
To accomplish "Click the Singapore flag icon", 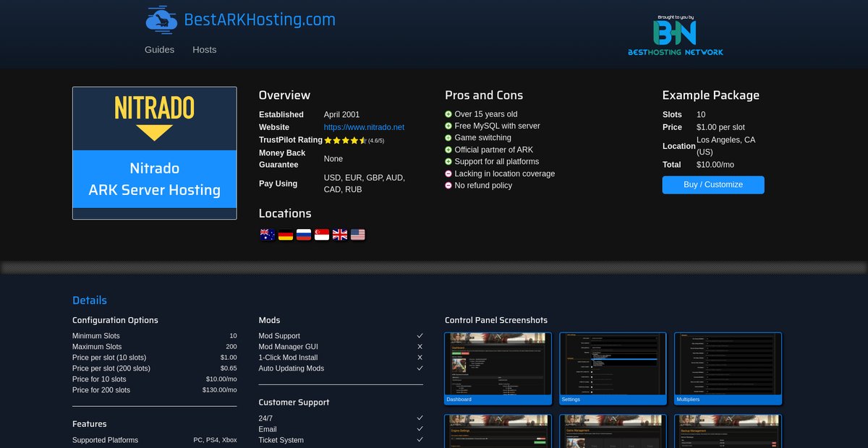I will coord(322,234).
